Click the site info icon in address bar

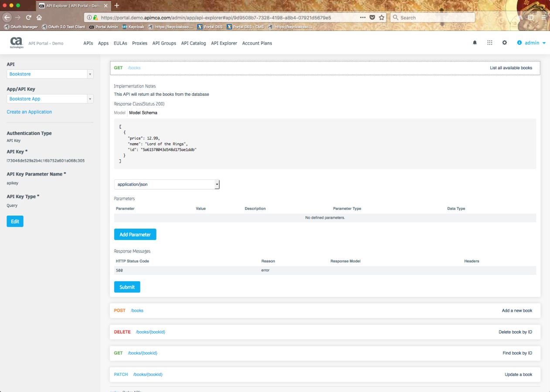click(x=89, y=18)
